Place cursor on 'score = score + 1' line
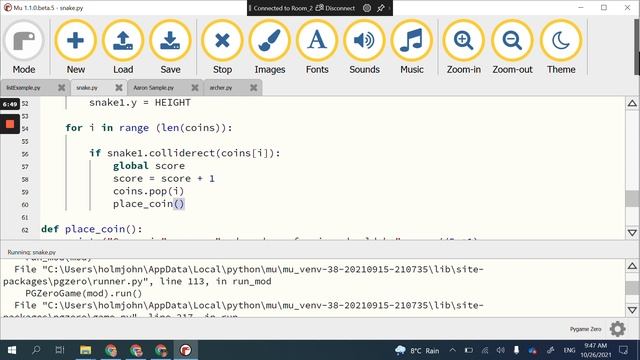 point(164,179)
